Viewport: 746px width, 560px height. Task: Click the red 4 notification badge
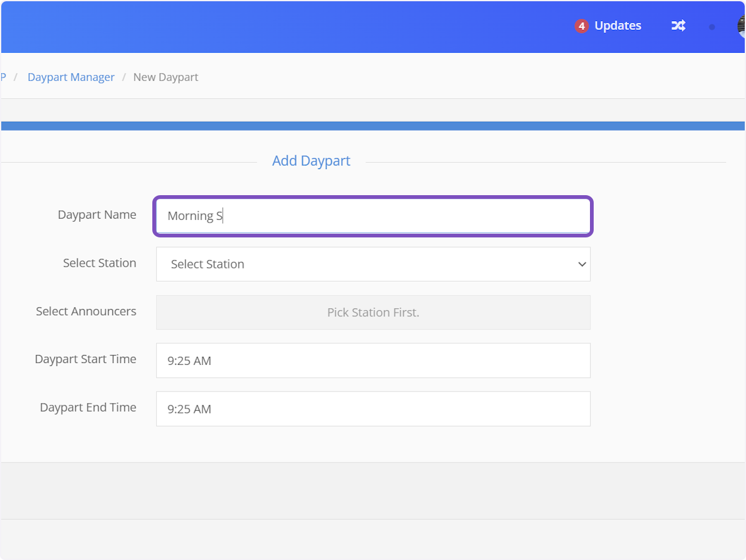tap(581, 26)
